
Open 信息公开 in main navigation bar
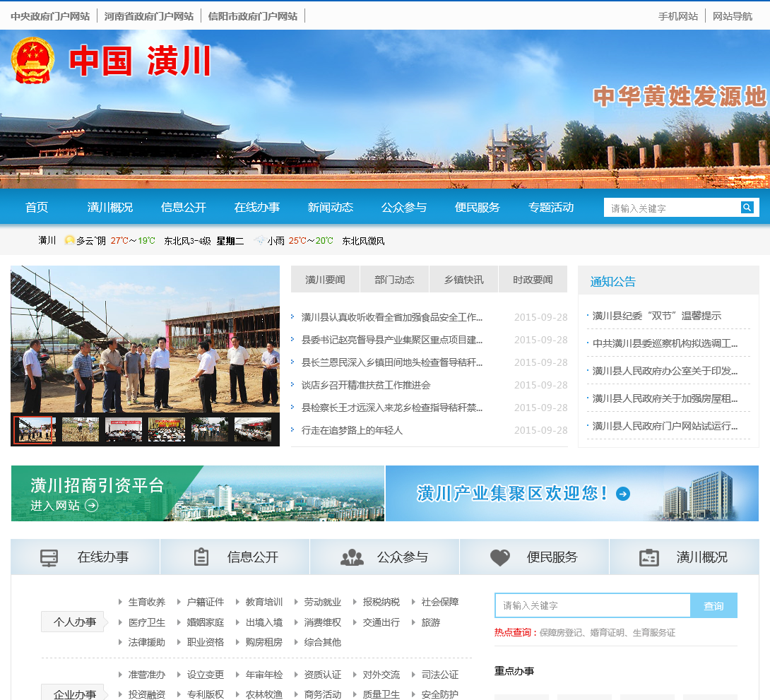(x=184, y=207)
